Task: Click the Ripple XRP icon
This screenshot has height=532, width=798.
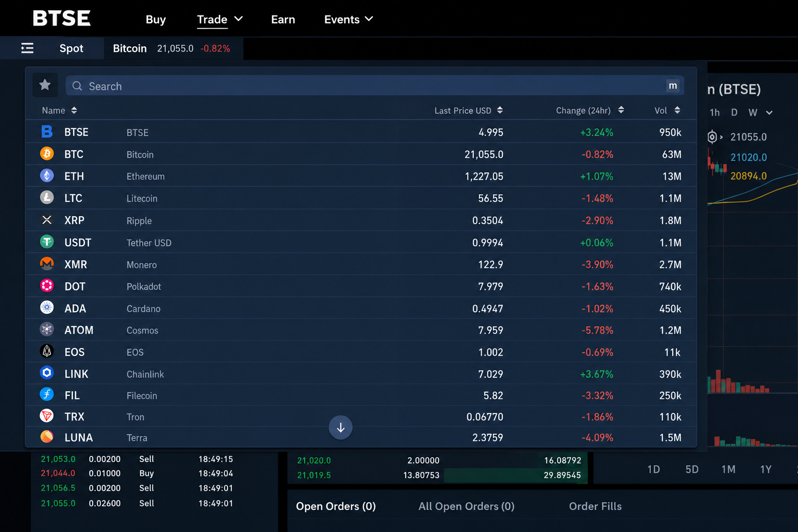Action: click(x=47, y=220)
